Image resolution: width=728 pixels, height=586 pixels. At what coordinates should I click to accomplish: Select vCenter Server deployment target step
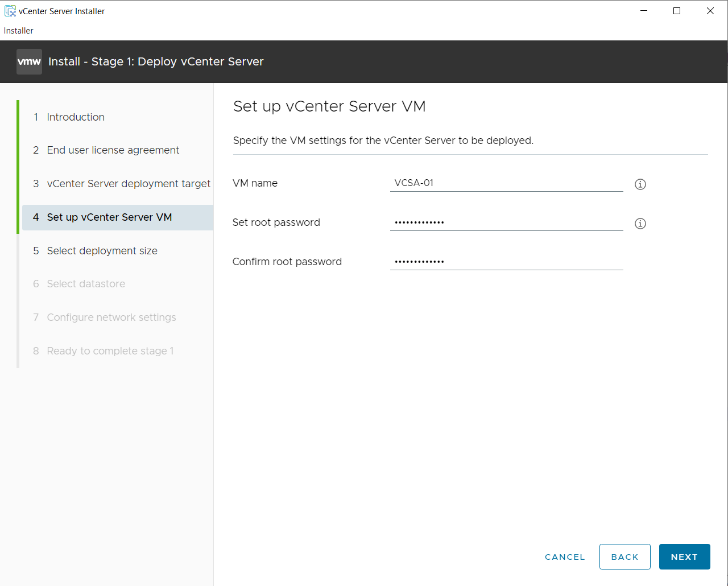pos(128,183)
